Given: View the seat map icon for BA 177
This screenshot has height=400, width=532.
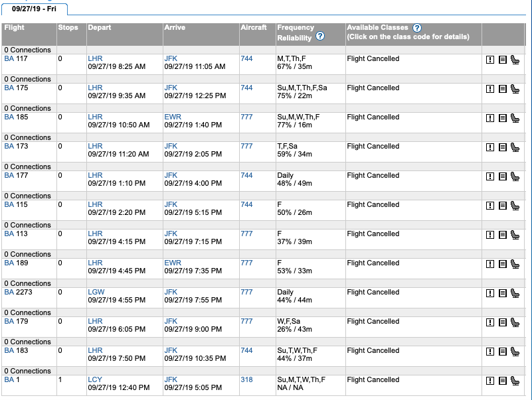Looking at the screenshot, I should coord(515,176).
